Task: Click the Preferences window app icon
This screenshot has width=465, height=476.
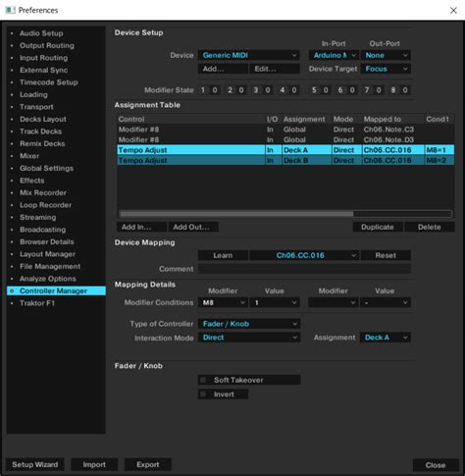Action: click(10, 10)
